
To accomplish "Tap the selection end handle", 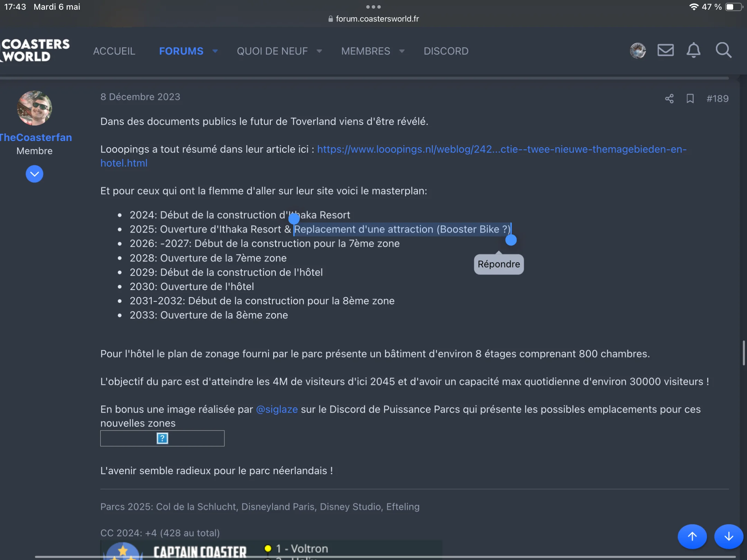I will coord(511,240).
